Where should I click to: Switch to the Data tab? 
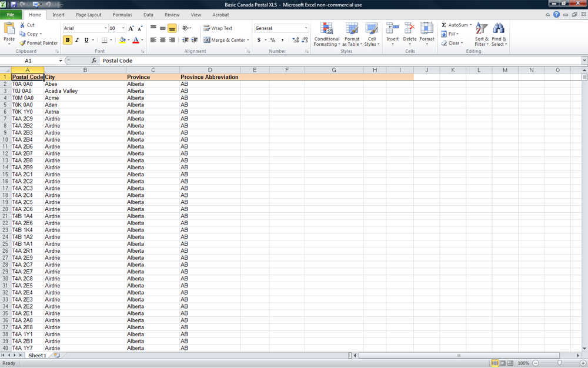click(x=148, y=15)
